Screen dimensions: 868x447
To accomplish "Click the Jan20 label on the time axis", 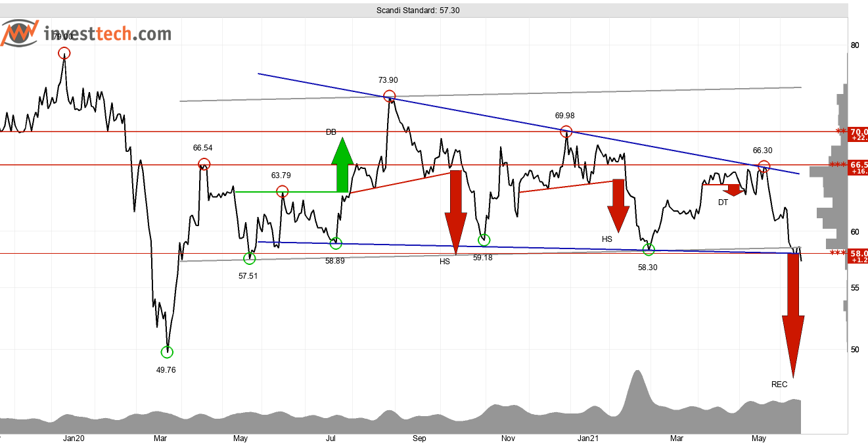I will pos(74,438).
